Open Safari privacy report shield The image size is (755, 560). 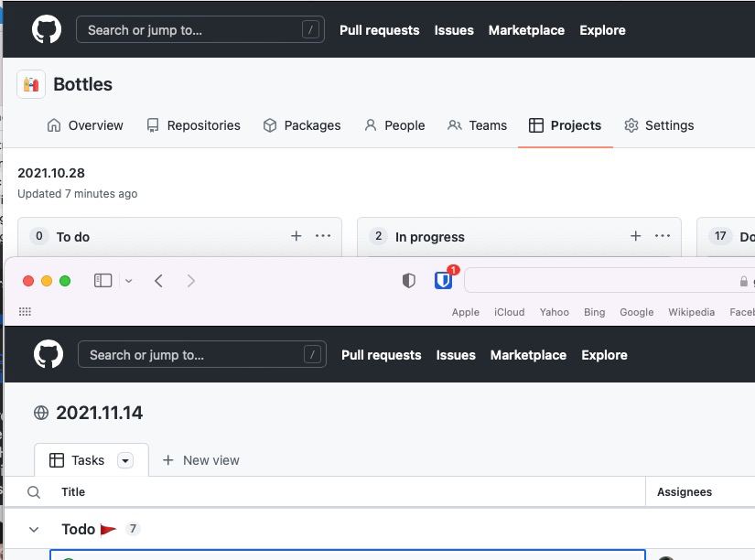click(408, 280)
